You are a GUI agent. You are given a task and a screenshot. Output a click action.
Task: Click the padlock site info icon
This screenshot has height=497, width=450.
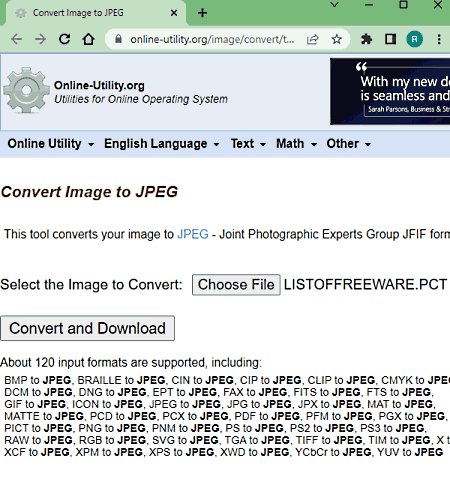coord(118,39)
